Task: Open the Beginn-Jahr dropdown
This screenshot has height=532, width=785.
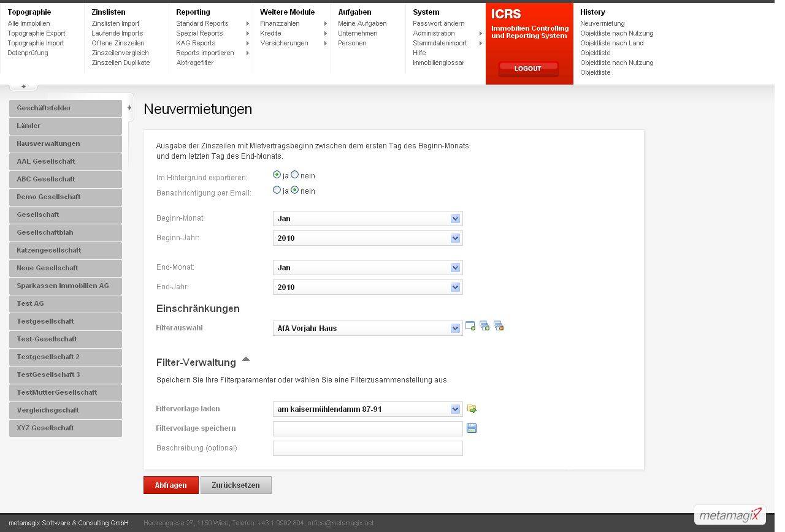Action: tap(368, 238)
